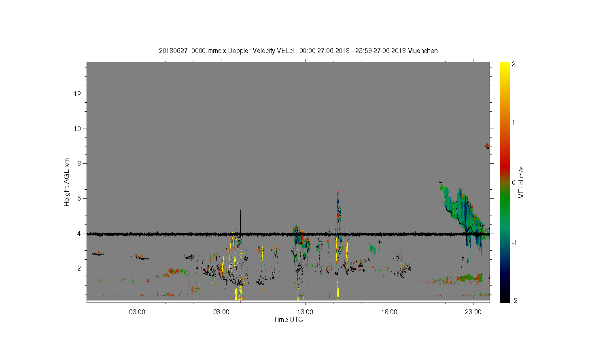This screenshot has width=607, height=364.
Task: Click the black bottom of the colorbar
Action: coord(505,298)
